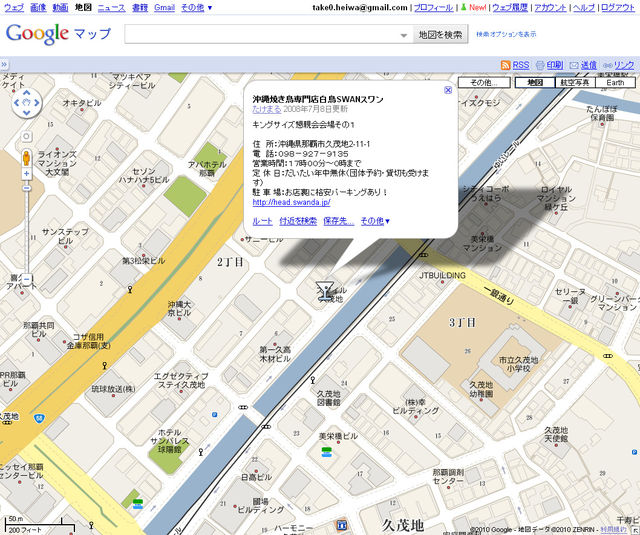Click the Street View pegman icon

pos(27,158)
